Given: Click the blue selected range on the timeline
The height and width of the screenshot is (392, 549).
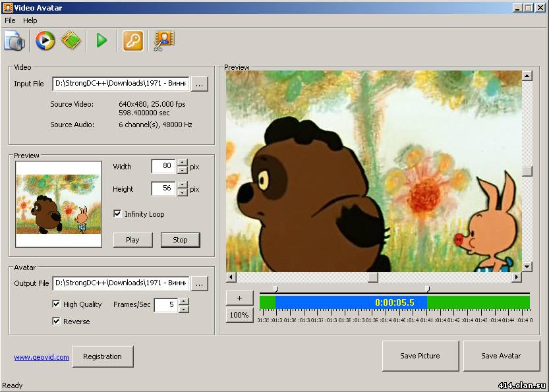Looking at the screenshot, I should (351, 302).
